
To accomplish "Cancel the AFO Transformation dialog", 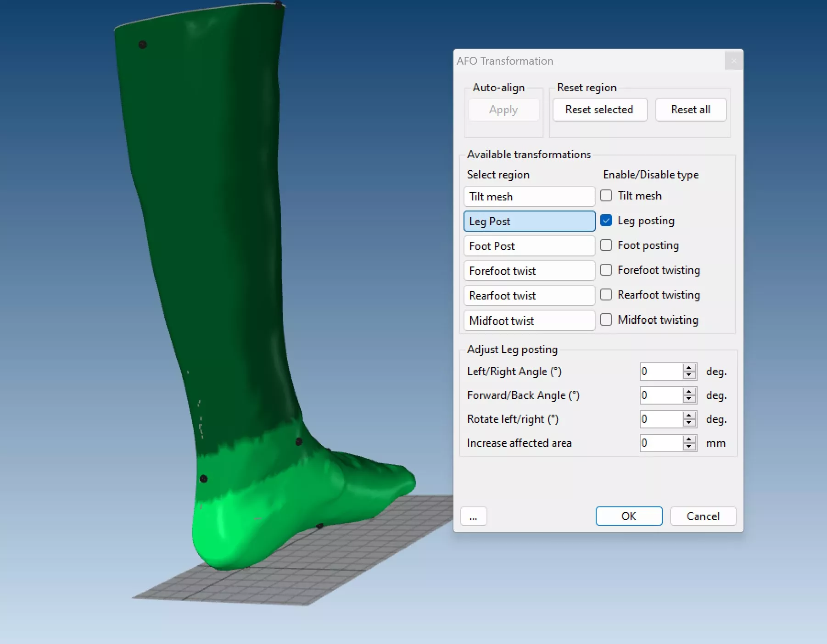I will point(703,516).
